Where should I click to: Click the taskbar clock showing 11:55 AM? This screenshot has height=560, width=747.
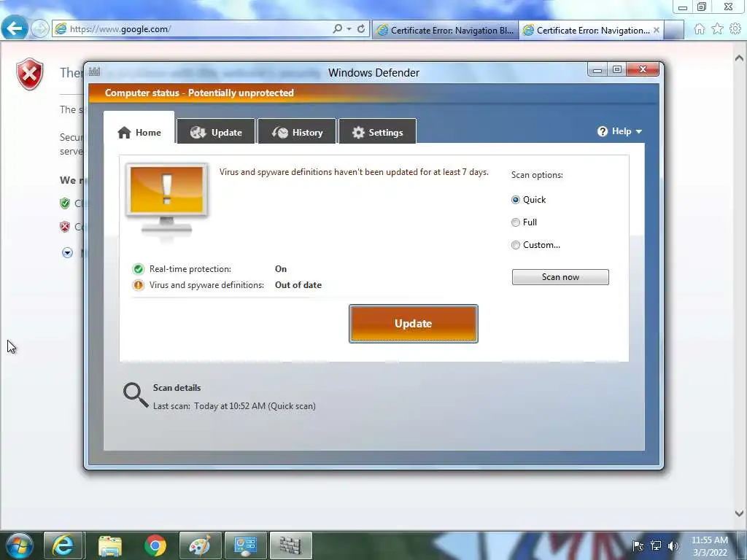point(710,545)
